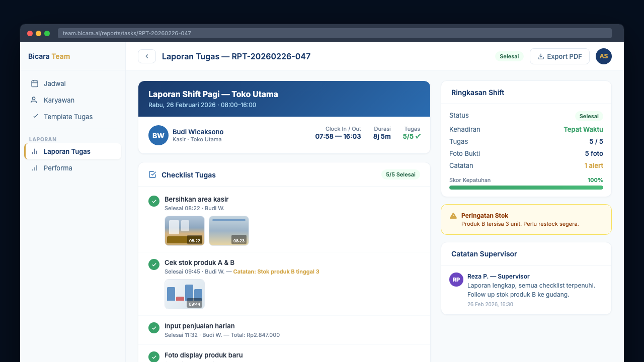Click the person icon beside Karyawan
Viewport: 644px width, 362px height.
point(35,100)
